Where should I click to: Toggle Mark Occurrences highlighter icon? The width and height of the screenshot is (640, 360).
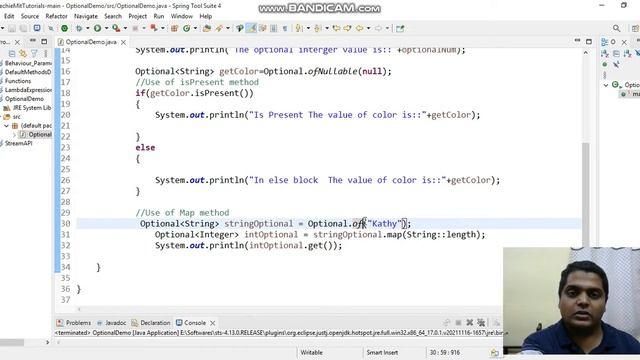tap(251, 28)
